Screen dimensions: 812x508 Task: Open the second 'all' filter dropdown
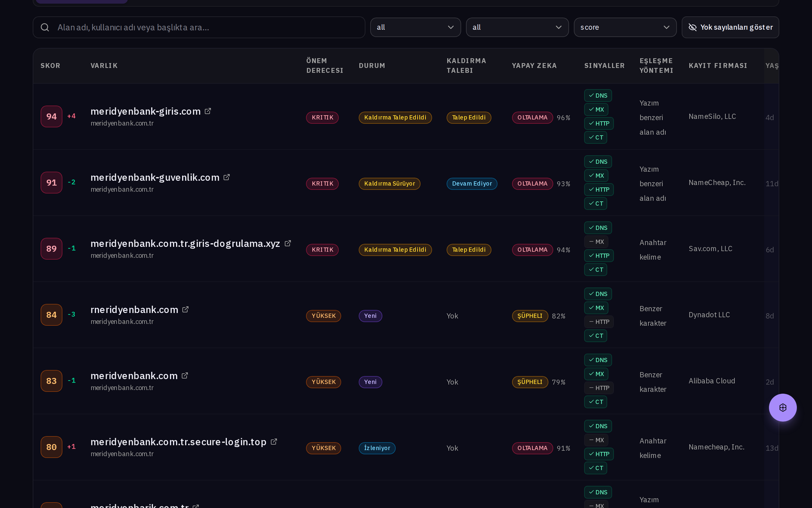(517, 27)
